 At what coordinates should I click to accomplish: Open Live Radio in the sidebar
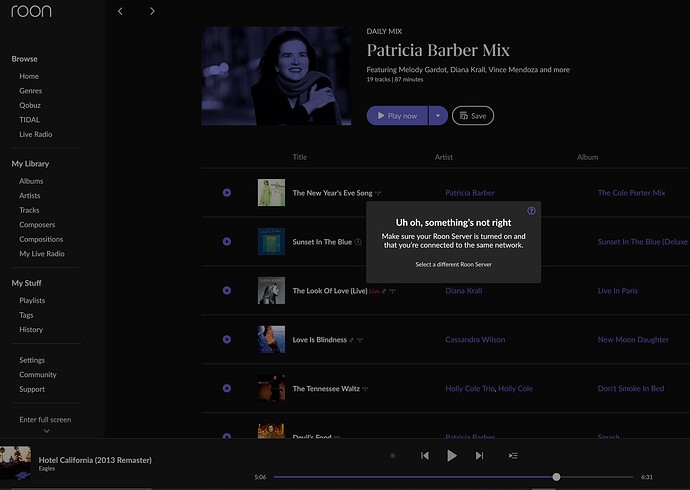click(x=36, y=134)
